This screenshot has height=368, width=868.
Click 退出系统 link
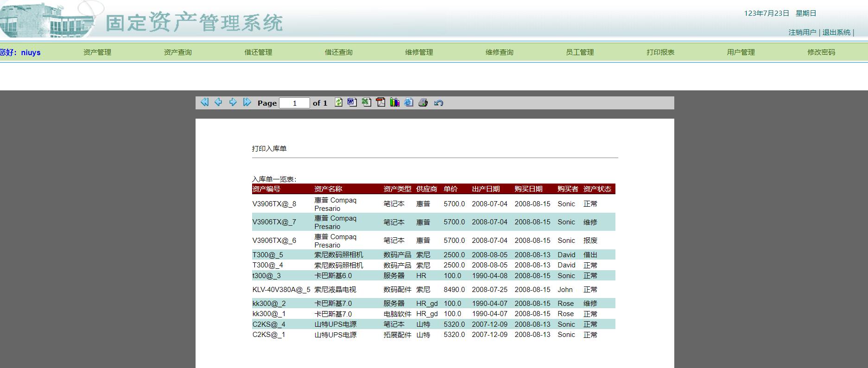pos(836,32)
